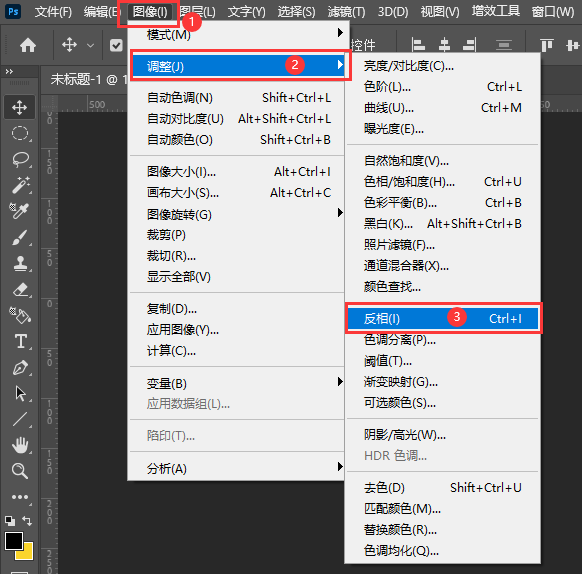Expand the 图像旋转(G) submenu
Viewport: 582px width, 574px height.
coord(236,214)
